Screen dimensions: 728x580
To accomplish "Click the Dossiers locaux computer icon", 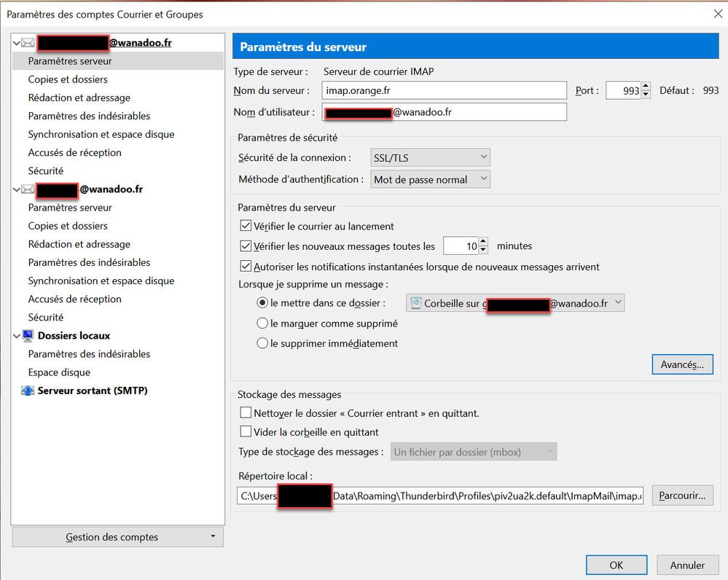I will tap(28, 336).
